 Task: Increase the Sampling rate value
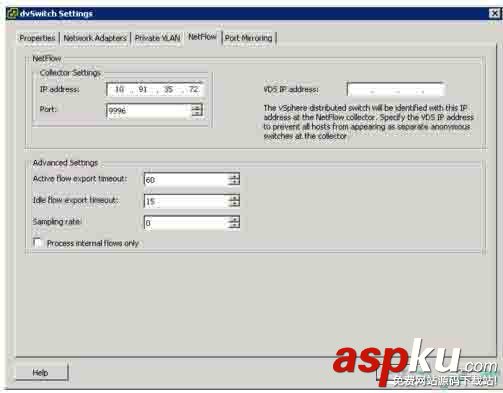[234, 219]
